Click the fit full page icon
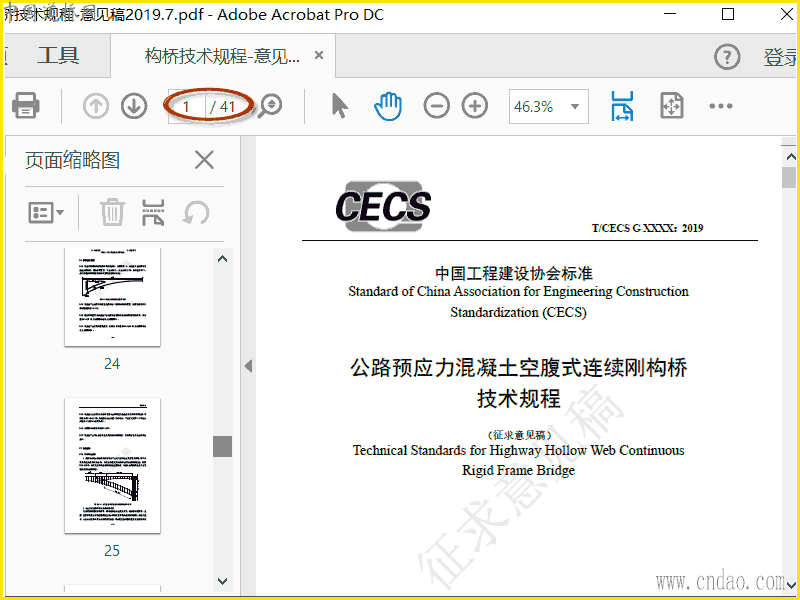 coord(671,106)
